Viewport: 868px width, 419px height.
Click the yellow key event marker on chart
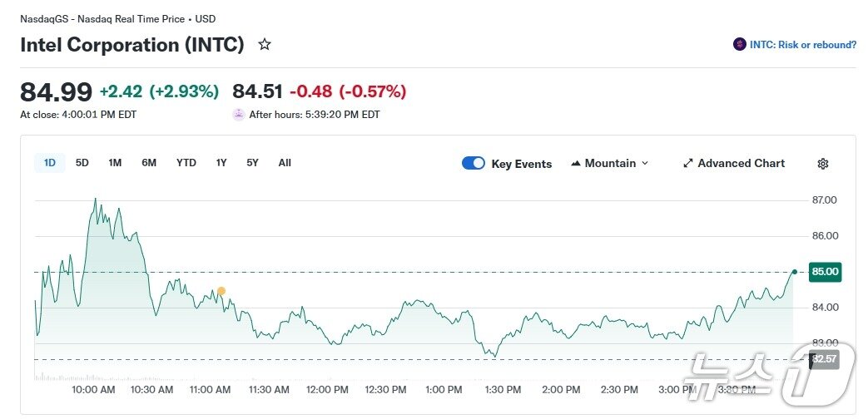[221, 291]
